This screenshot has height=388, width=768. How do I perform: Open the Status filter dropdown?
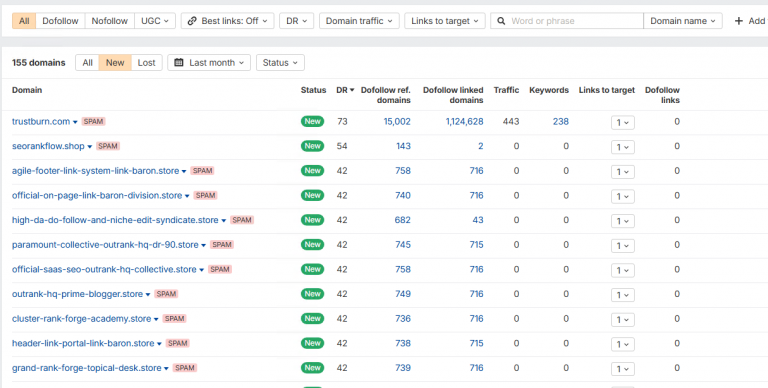(280, 63)
